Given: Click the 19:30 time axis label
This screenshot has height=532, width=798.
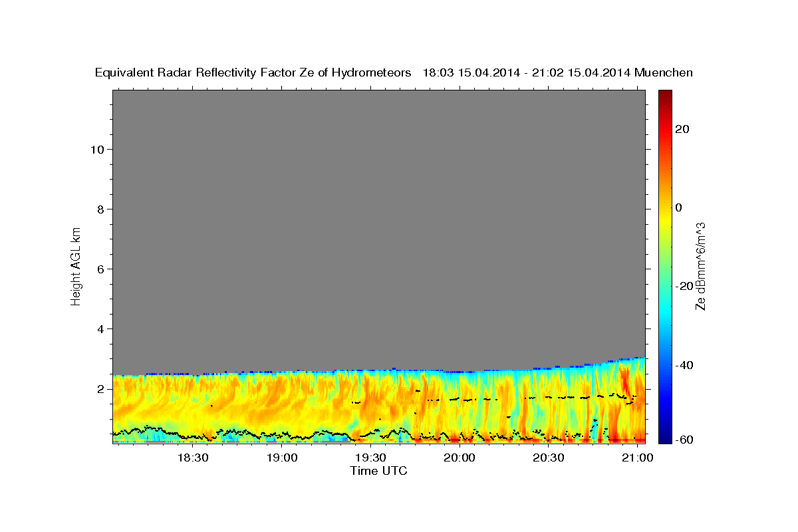Looking at the screenshot, I should pos(371,459).
